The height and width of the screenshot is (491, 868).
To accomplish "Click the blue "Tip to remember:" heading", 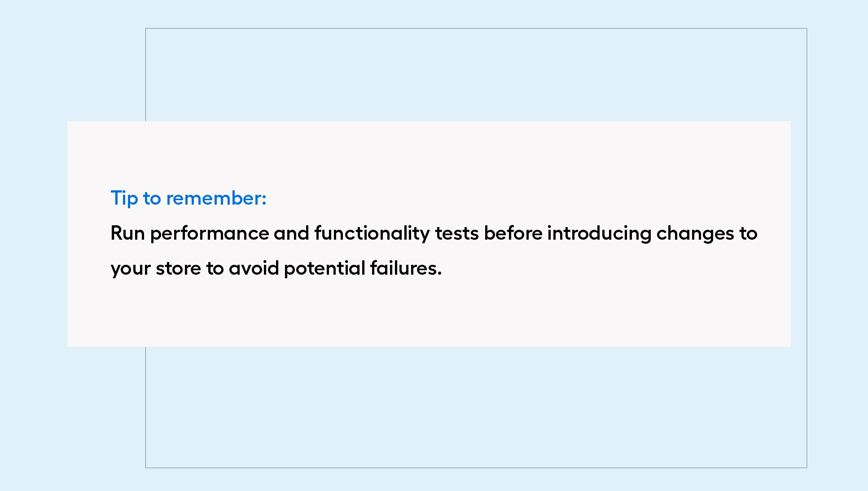I will (x=189, y=198).
